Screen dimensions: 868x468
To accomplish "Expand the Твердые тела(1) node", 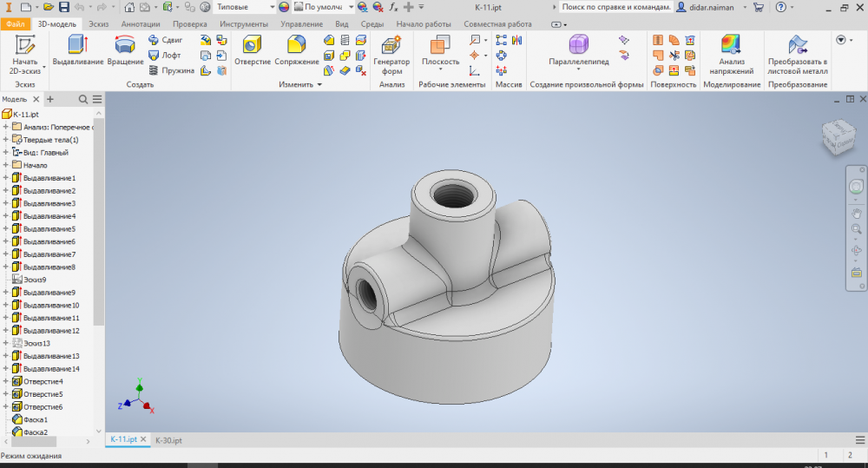I will pyautogui.click(x=6, y=140).
